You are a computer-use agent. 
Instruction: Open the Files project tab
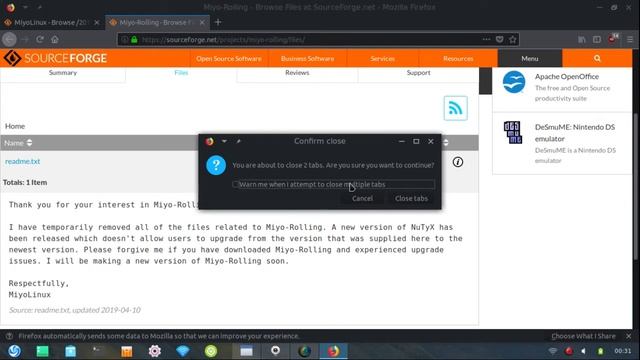click(181, 73)
